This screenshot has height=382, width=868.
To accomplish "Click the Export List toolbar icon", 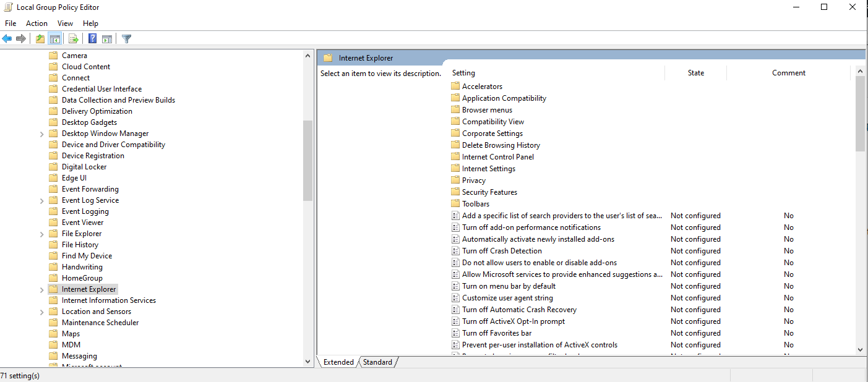I will point(74,39).
